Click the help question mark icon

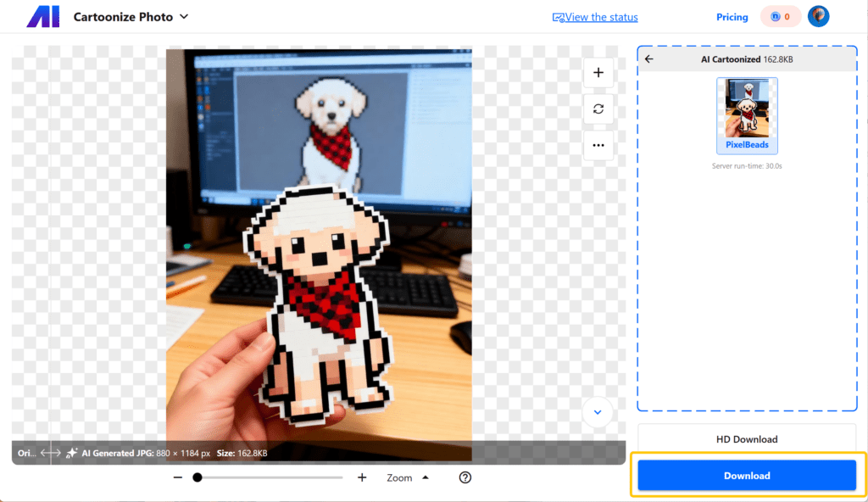(x=465, y=477)
